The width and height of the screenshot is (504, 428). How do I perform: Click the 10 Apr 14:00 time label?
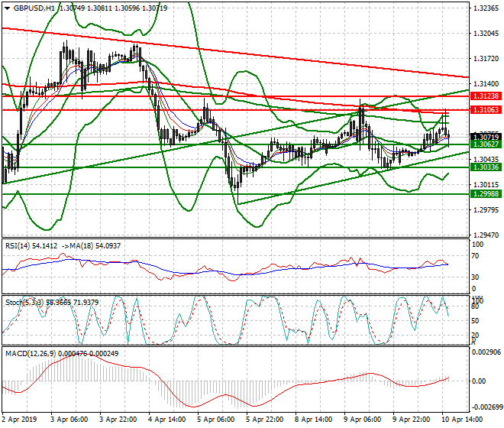pos(462,420)
